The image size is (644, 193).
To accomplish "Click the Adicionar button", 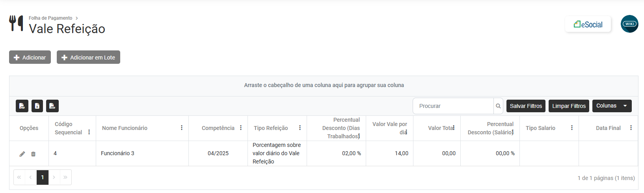I will click(30, 58).
